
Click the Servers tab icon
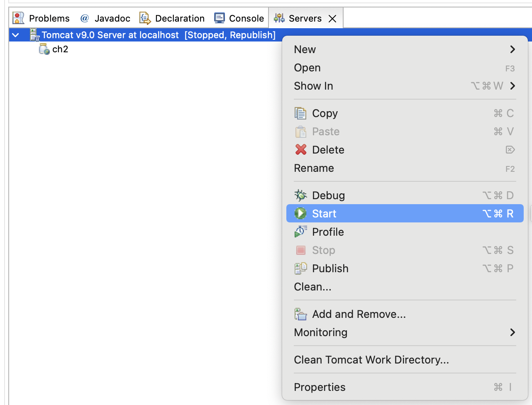tap(279, 18)
